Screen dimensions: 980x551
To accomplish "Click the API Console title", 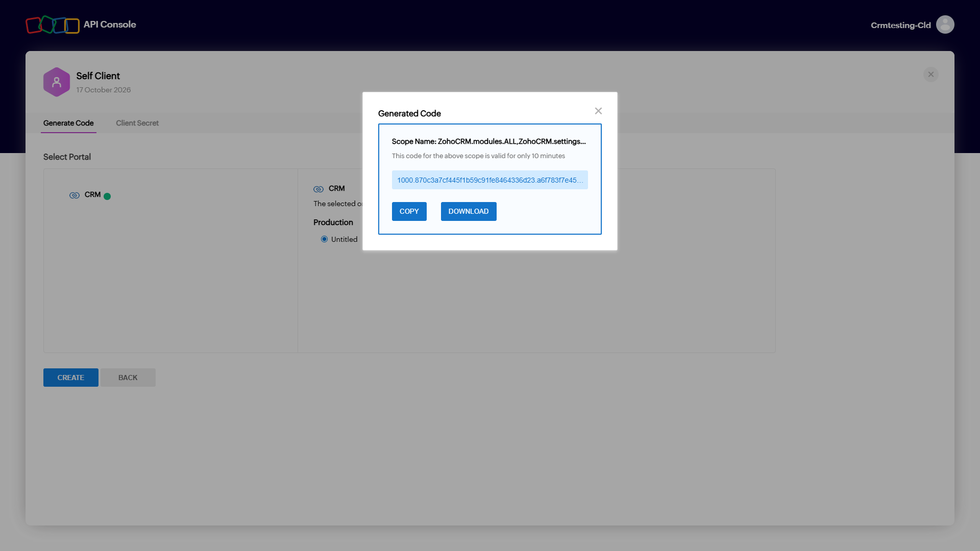I will [110, 24].
